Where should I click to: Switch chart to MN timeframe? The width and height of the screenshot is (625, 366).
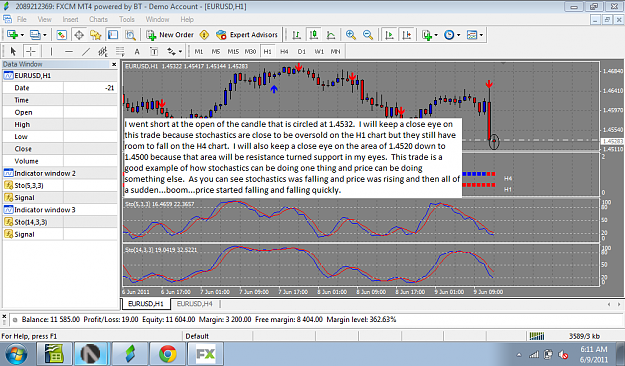[x=336, y=51]
